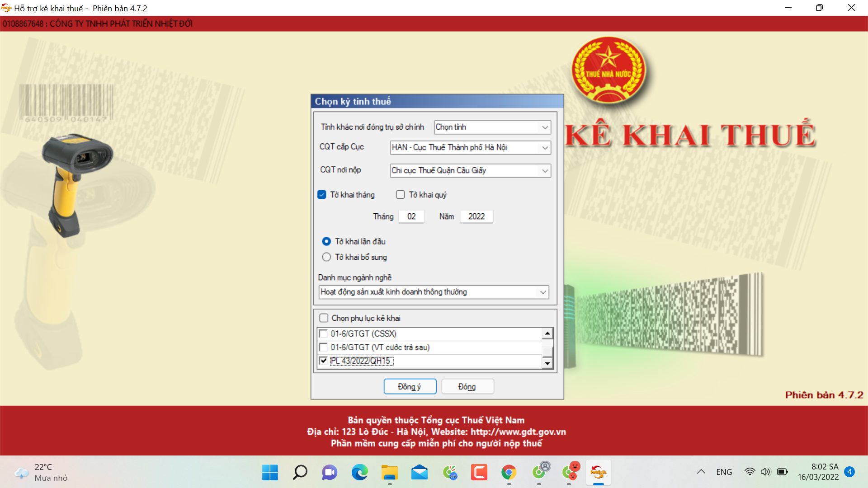Open taskbar Search magnifier icon
The image size is (868, 488).
(x=300, y=473)
